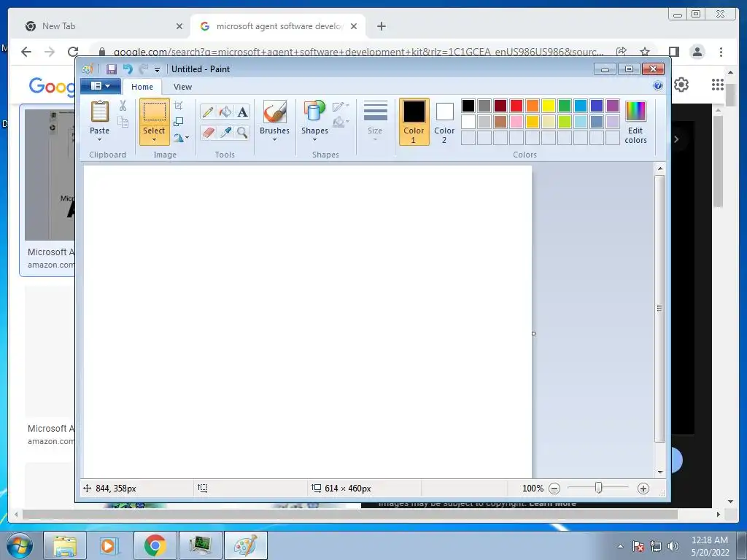747x560 pixels.
Task: Open Windows Media Player taskbar icon
Action: coord(109,545)
